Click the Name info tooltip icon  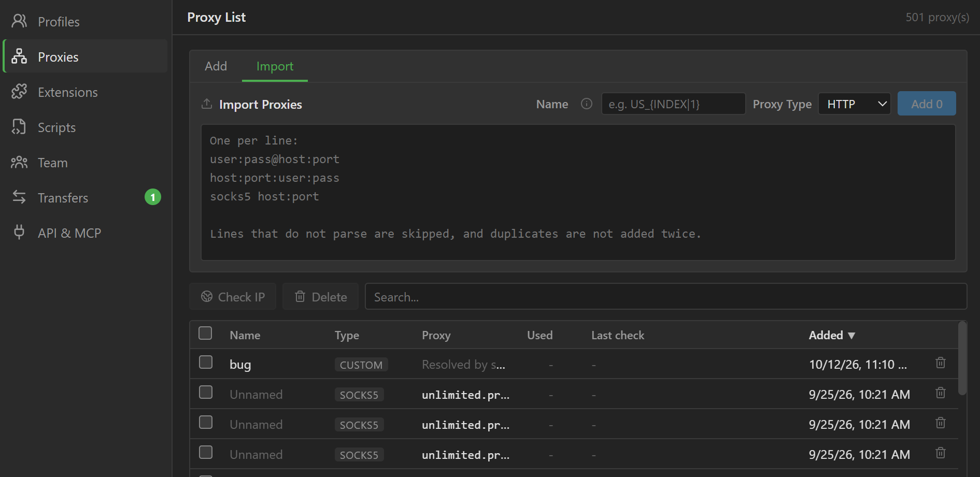coord(587,104)
